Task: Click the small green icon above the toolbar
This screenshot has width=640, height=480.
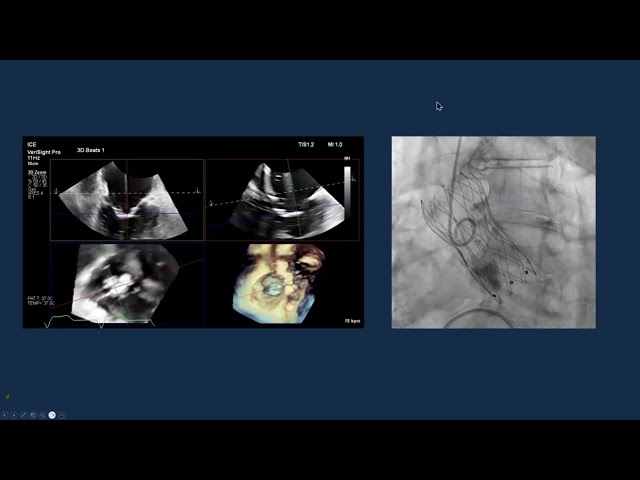Action: click(8, 396)
